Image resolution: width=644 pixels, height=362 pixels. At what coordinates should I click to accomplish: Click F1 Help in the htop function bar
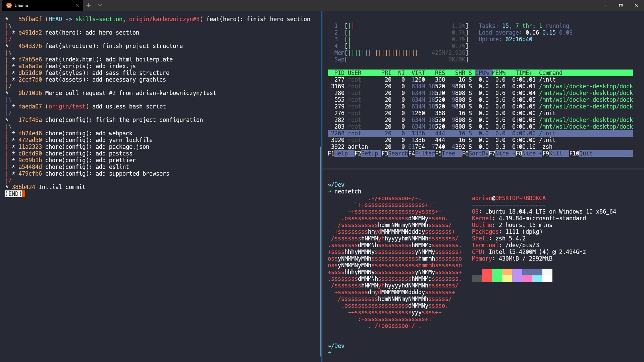[341, 153]
